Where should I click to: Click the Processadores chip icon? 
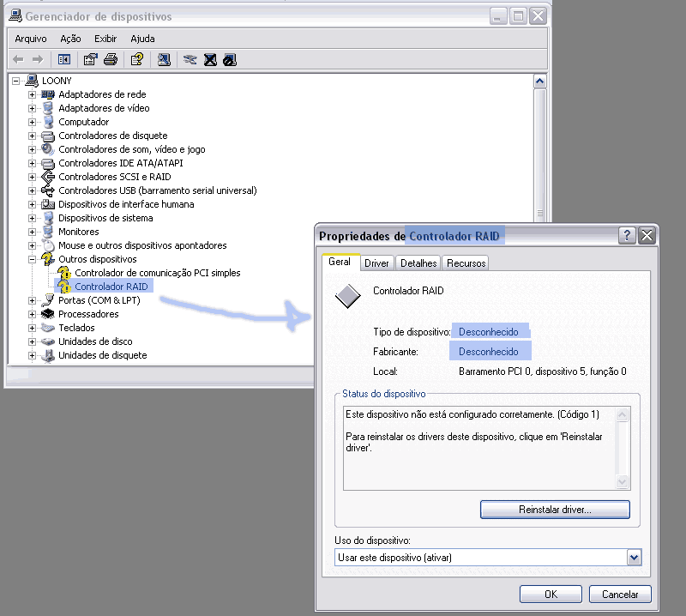[x=48, y=314]
